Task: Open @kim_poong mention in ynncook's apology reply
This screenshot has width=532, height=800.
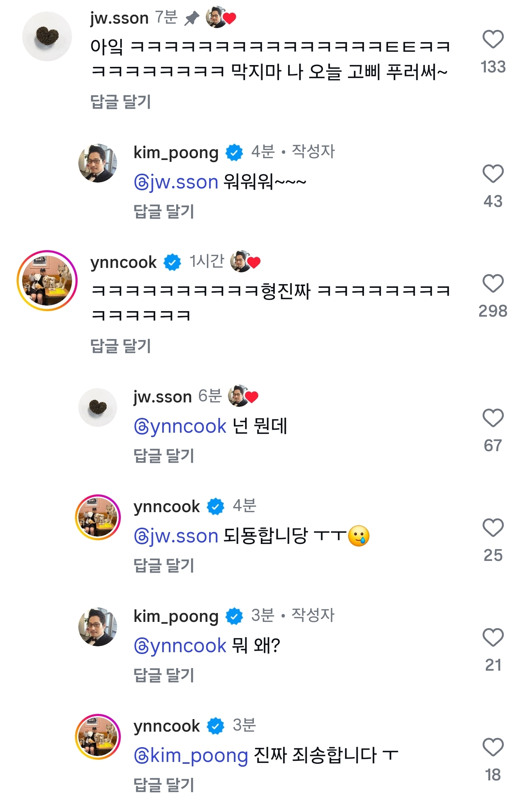Action: pyautogui.click(x=191, y=756)
